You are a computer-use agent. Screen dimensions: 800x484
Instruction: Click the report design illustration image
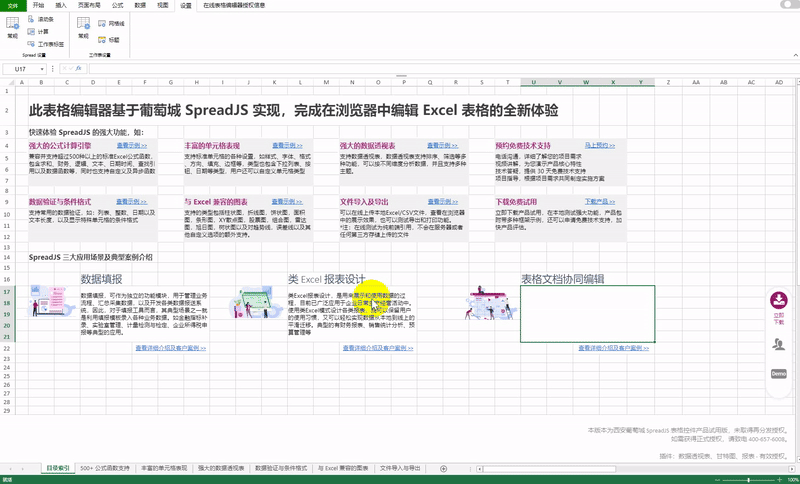(256, 302)
